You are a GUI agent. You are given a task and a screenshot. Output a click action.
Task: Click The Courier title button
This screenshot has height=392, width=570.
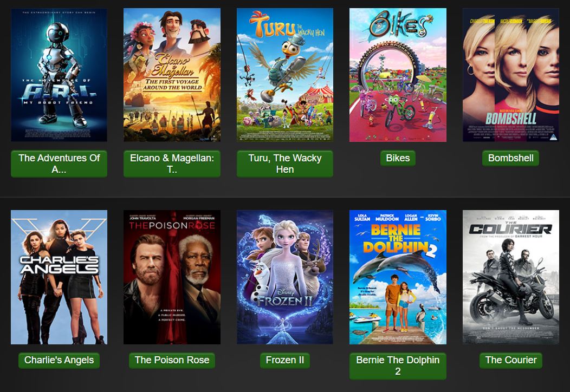(x=511, y=360)
